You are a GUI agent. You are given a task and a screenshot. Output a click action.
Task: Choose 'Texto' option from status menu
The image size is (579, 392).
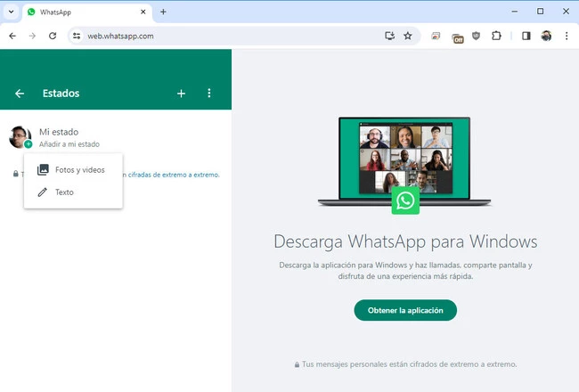pyautogui.click(x=64, y=192)
